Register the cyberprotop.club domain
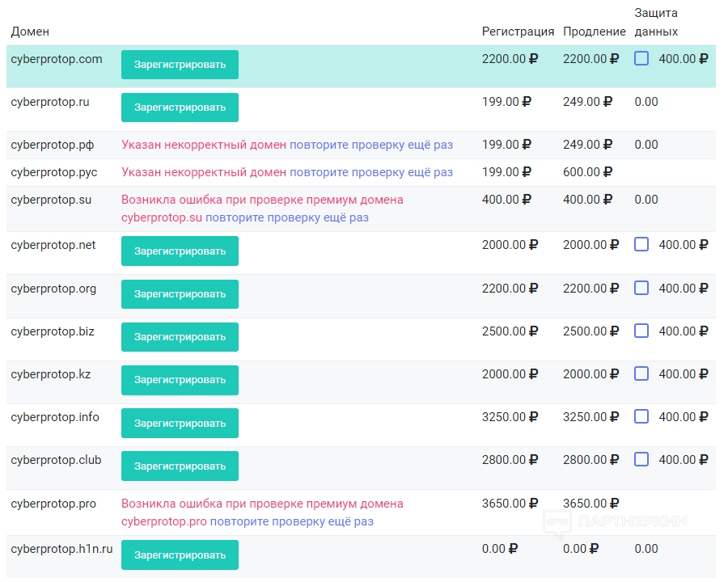 [180, 466]
